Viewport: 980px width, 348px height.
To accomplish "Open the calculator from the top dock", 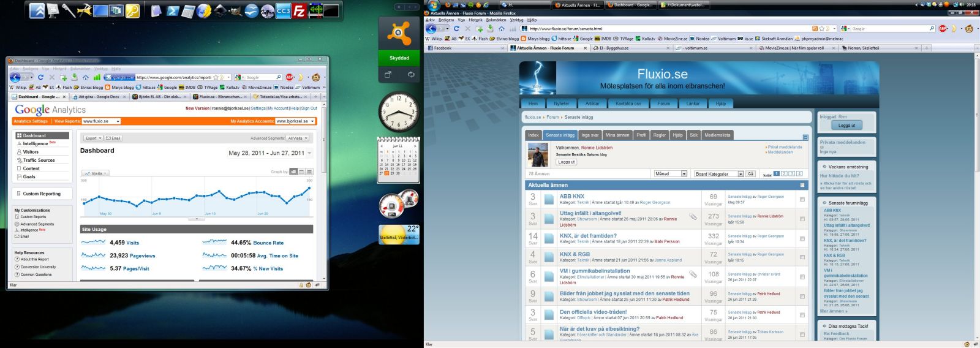I will (x=188, y=10).
